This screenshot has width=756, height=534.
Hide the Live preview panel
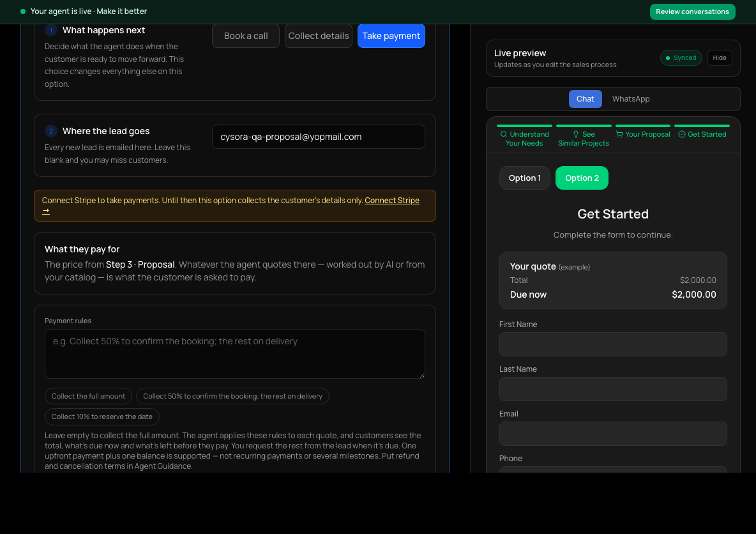(x=720, y=58)
